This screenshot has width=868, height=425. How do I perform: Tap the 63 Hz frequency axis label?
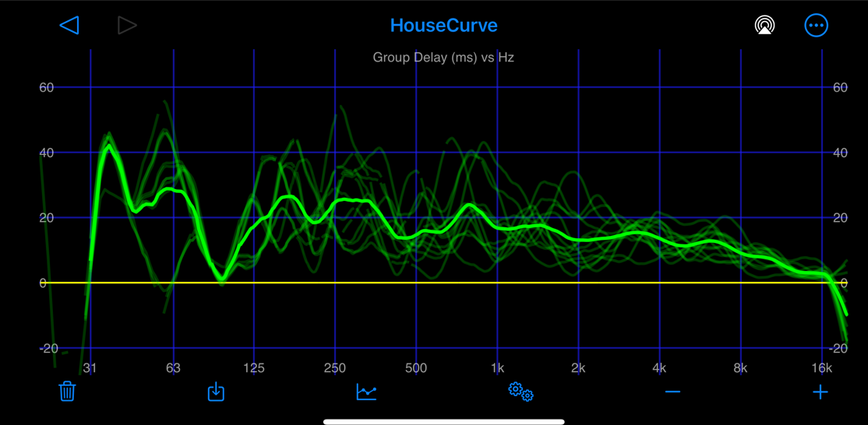pyautogui.click(x=173, y=369)
